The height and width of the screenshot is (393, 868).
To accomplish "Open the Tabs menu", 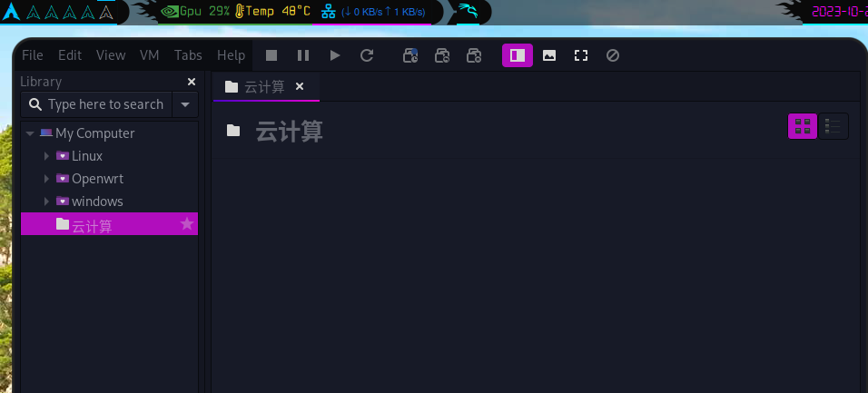I will coord(188,55).
